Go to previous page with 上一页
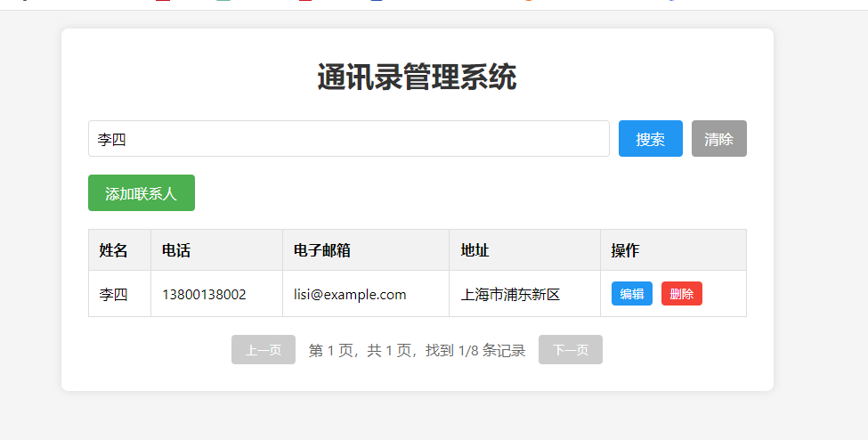The width and height of the screenshot is (868, 440). [263, 350]
